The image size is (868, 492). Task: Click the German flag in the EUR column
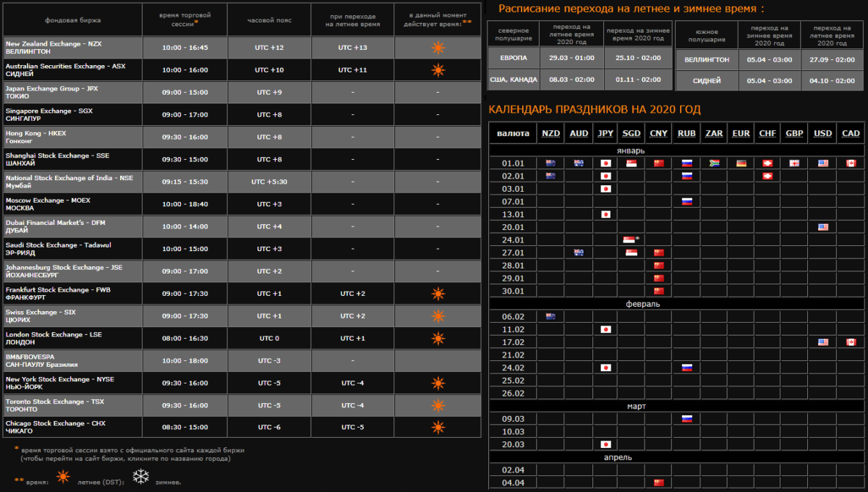click(x=741, y=164)
